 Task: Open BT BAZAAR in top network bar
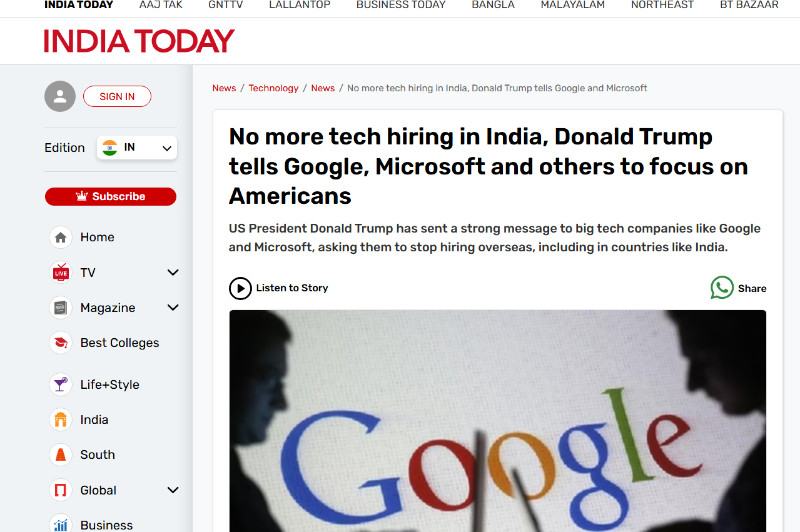(x=749, y=5)
